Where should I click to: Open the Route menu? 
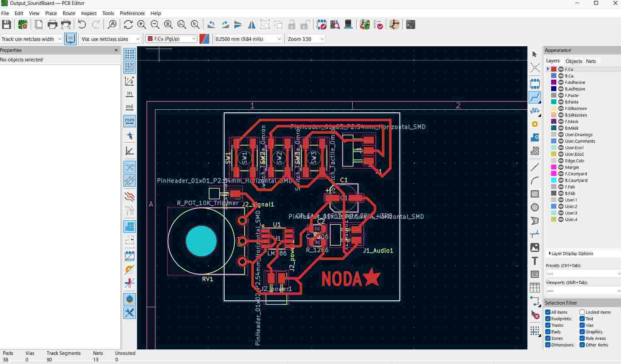pyautogui.click(x=69, y=13)
